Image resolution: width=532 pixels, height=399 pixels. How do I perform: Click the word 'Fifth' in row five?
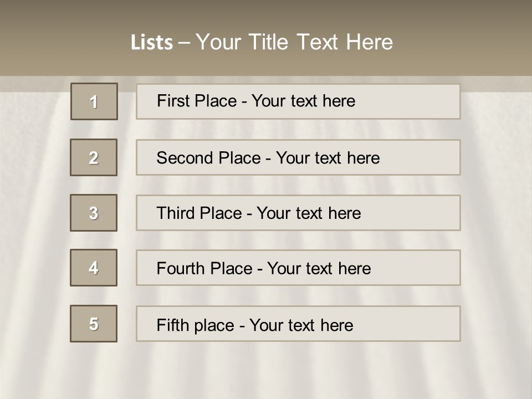[x=172, y=325]
